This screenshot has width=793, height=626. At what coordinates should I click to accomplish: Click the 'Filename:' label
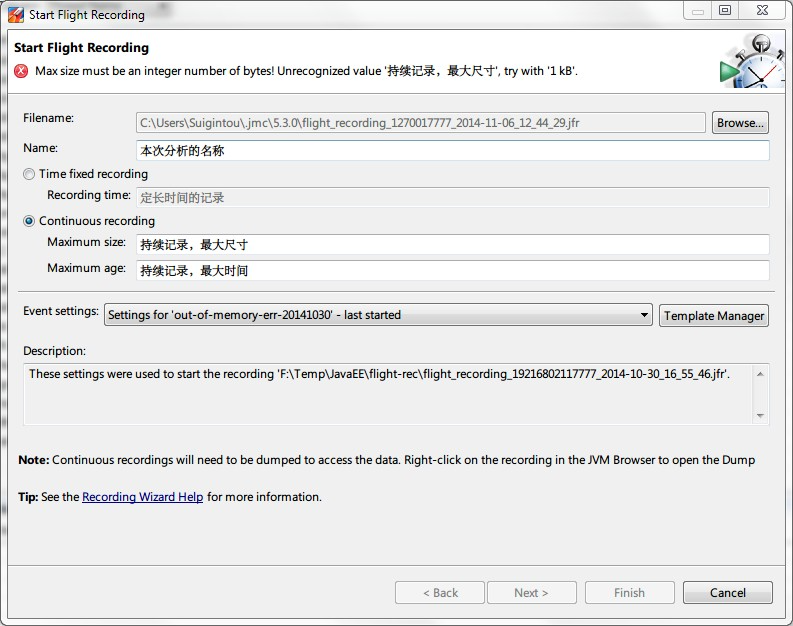[49, 118]
